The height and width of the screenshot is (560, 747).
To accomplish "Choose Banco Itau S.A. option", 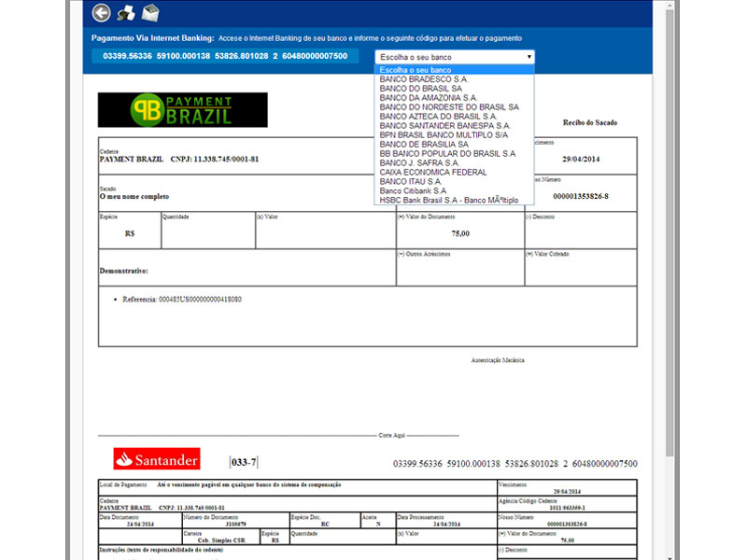I will tap(409, 181).
